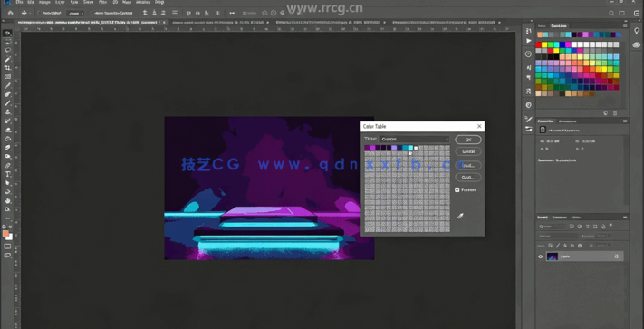The height and width of the screenshot is (329, 644).
Task: Select the History Brush tool
Action: (7, 121)
